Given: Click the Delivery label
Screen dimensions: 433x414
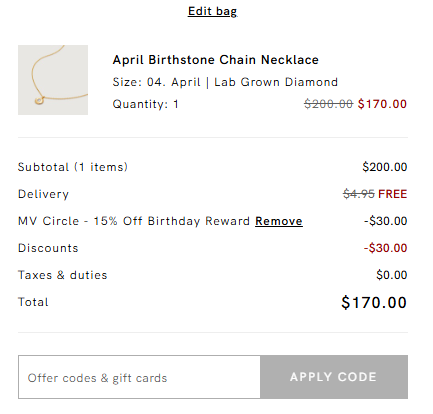Looking at the screenshot, I should coord(43,194).
